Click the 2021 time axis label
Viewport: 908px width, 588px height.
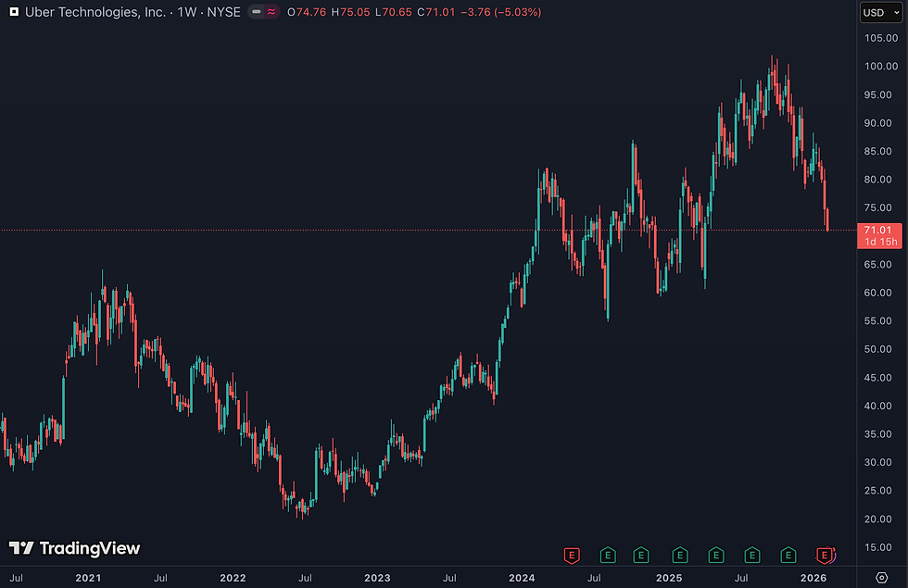coord(88,578)
